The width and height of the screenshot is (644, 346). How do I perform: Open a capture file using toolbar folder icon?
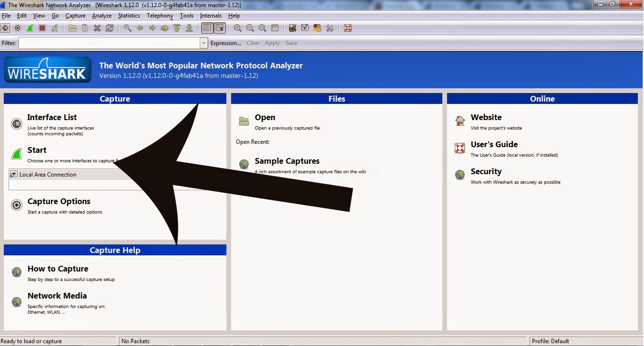click(x=72, y=28)
